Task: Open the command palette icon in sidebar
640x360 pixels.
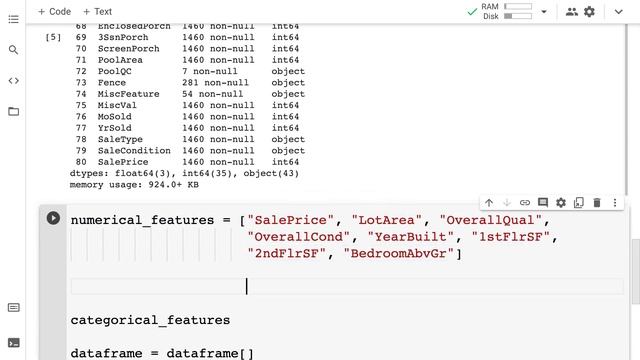Action: pos(13,307)
